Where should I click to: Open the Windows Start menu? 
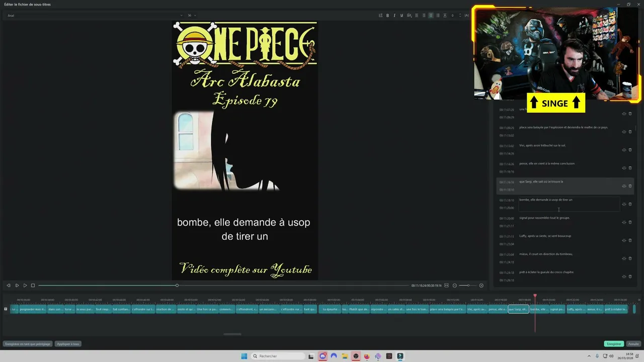click(x=244, y=356)
